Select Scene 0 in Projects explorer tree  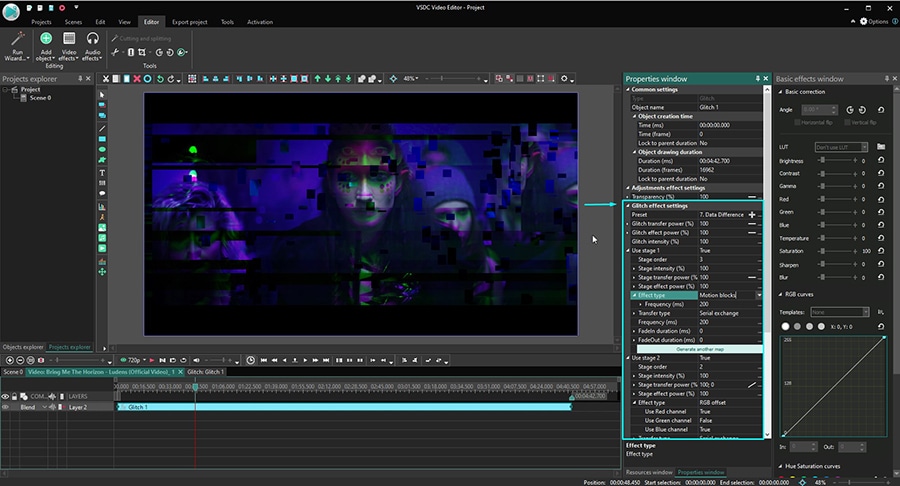click(40, 98)
